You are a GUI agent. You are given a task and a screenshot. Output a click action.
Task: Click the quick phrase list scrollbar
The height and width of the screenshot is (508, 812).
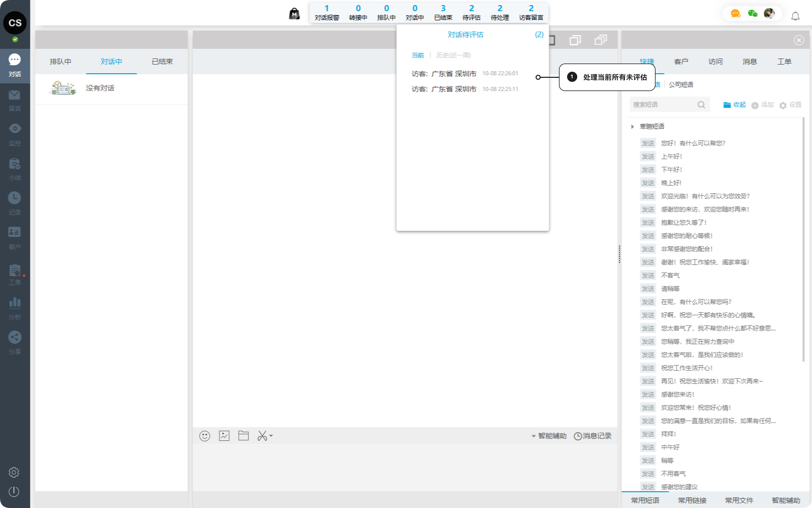803,239
